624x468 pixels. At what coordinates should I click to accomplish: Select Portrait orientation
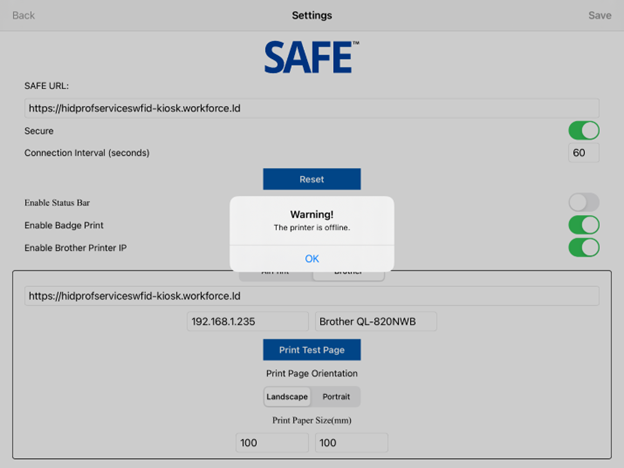point(336,397)
